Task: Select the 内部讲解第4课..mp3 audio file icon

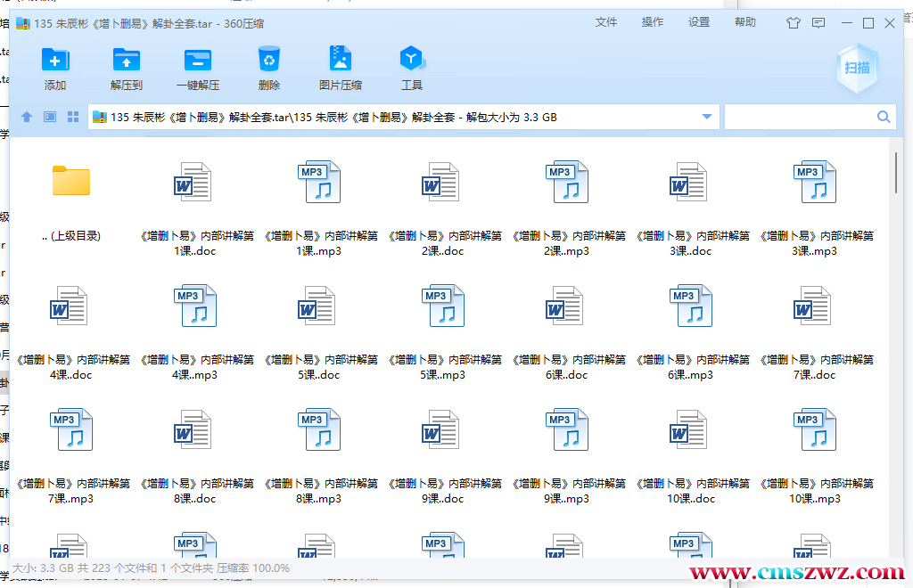Action: point(195,306)
